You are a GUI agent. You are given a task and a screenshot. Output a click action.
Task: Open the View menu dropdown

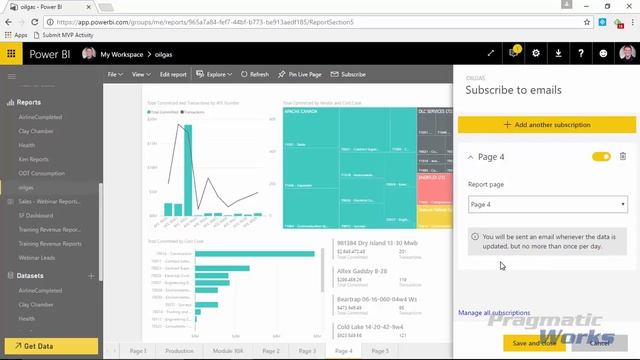click(141, 74)
